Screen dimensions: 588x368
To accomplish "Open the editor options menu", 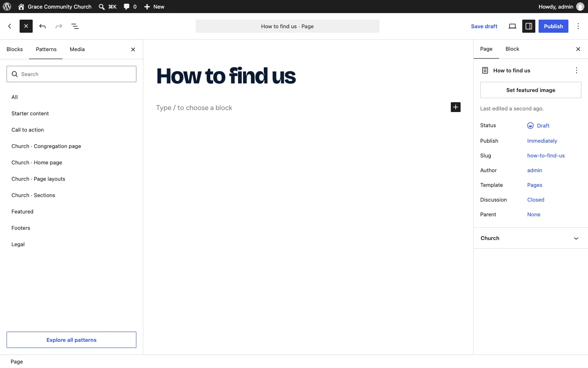I will tap(579, 26).
